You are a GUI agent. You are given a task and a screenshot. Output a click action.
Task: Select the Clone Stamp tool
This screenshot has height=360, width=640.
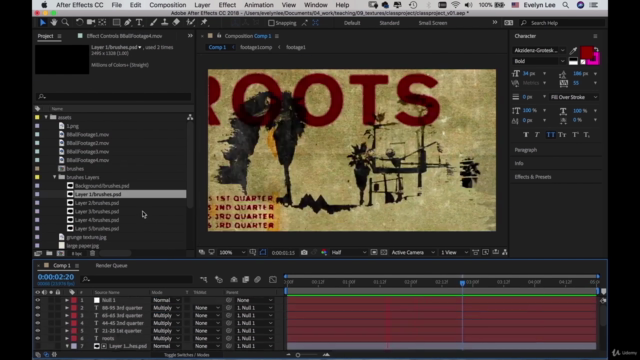[x=164, y=23]
